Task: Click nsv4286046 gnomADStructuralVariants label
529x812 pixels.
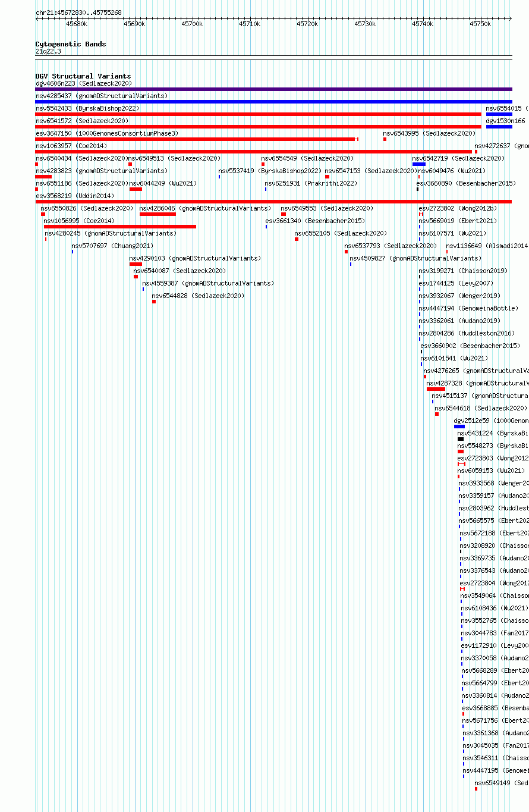Action: pos(205,209)
